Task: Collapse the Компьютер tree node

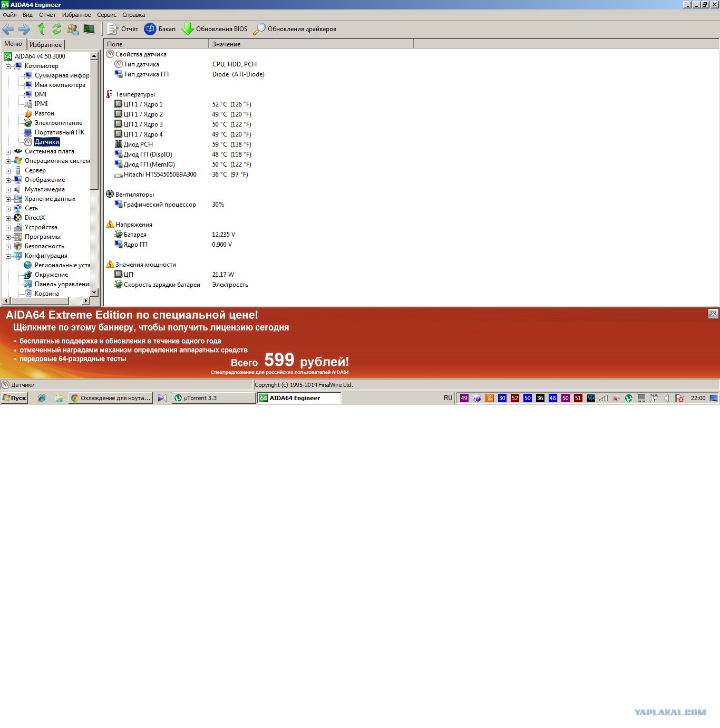Action: click(x=8, y=66)
